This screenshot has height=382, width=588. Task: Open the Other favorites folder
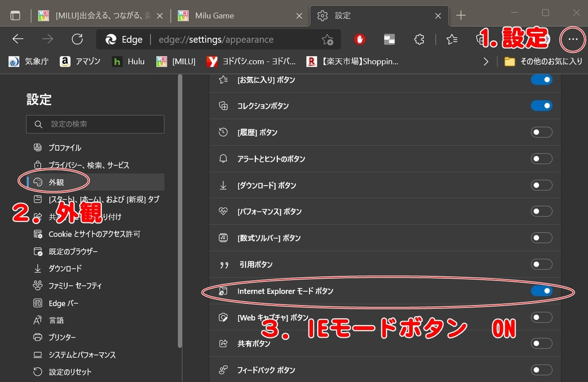point(543,61)
